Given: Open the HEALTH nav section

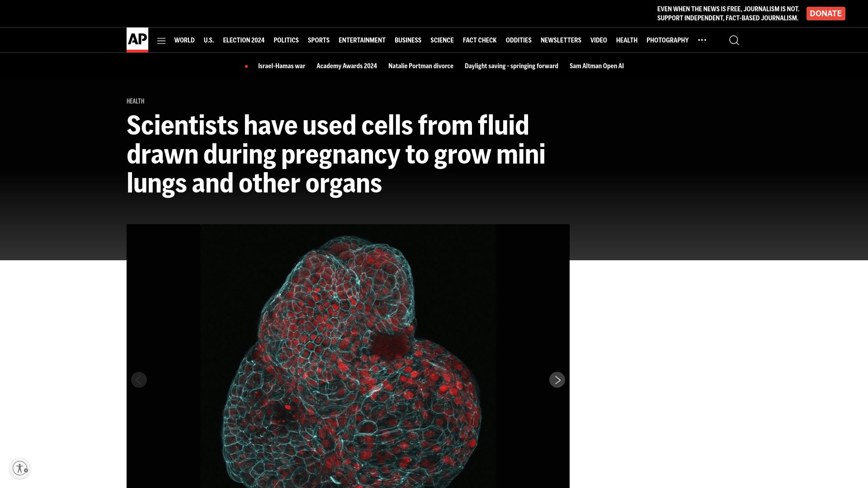Looking at the screenshot, I should (627, 40).
